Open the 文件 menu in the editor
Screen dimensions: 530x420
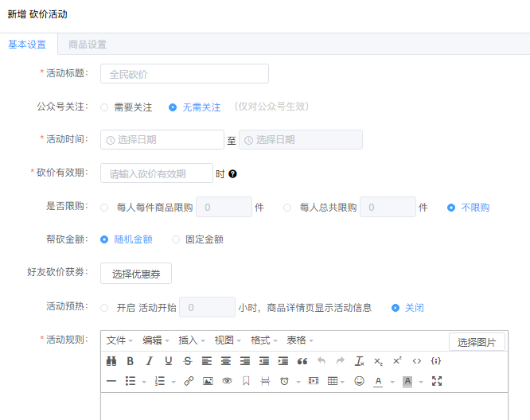coord(120,340)
